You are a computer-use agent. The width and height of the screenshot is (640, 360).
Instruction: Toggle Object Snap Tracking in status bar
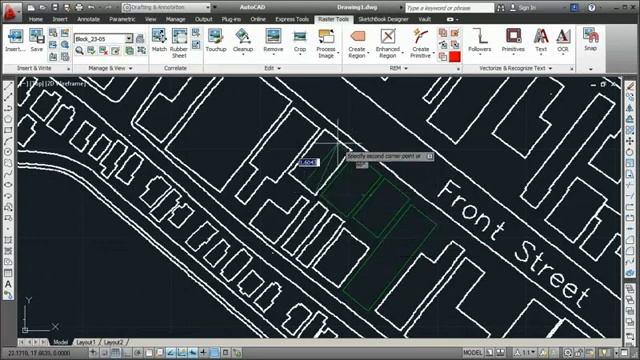coord(171,353)
